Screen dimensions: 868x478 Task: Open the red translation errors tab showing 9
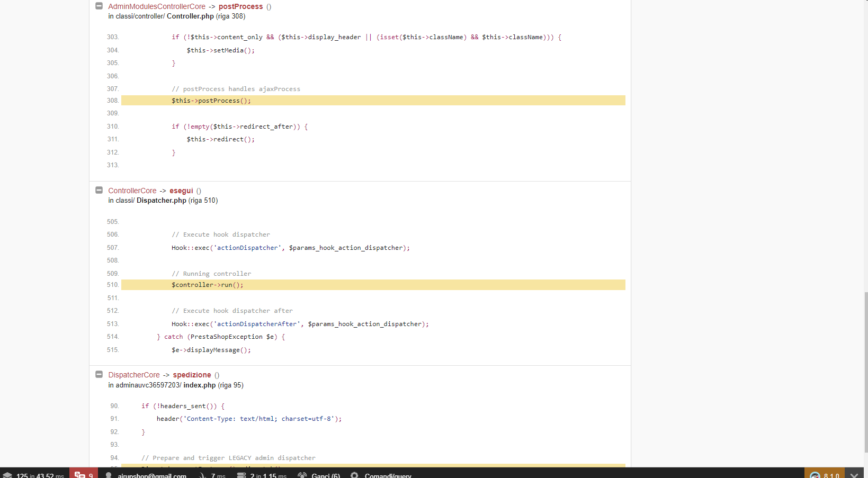(x=84, y=474)
